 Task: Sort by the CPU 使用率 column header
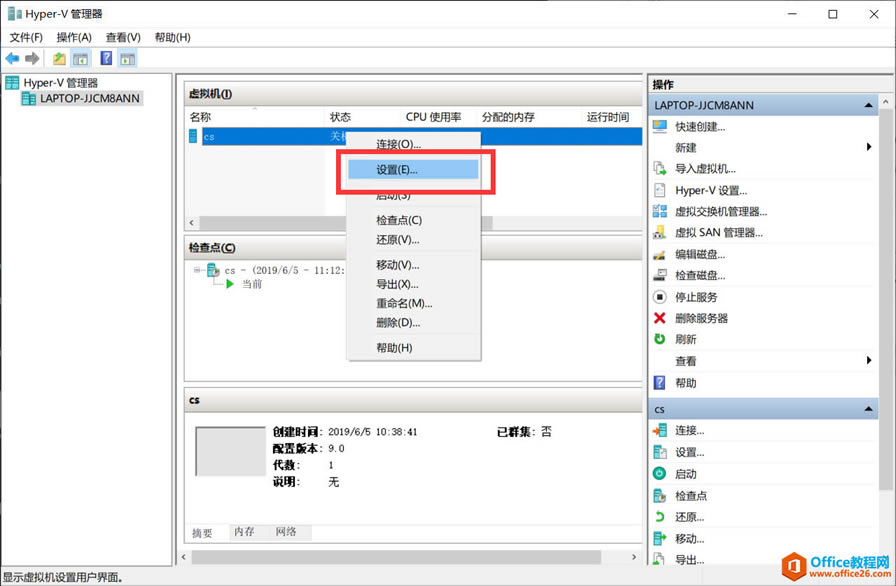click(x=438, y=117)
